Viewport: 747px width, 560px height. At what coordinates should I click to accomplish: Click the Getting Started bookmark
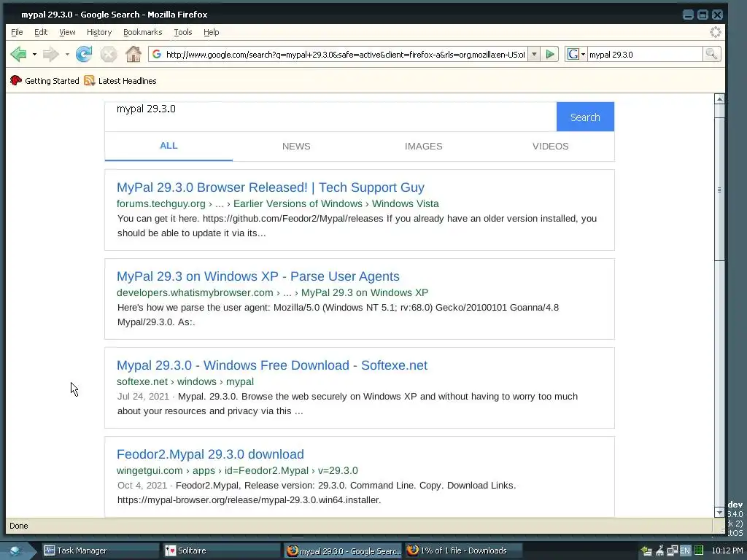[x=44, y=81]
